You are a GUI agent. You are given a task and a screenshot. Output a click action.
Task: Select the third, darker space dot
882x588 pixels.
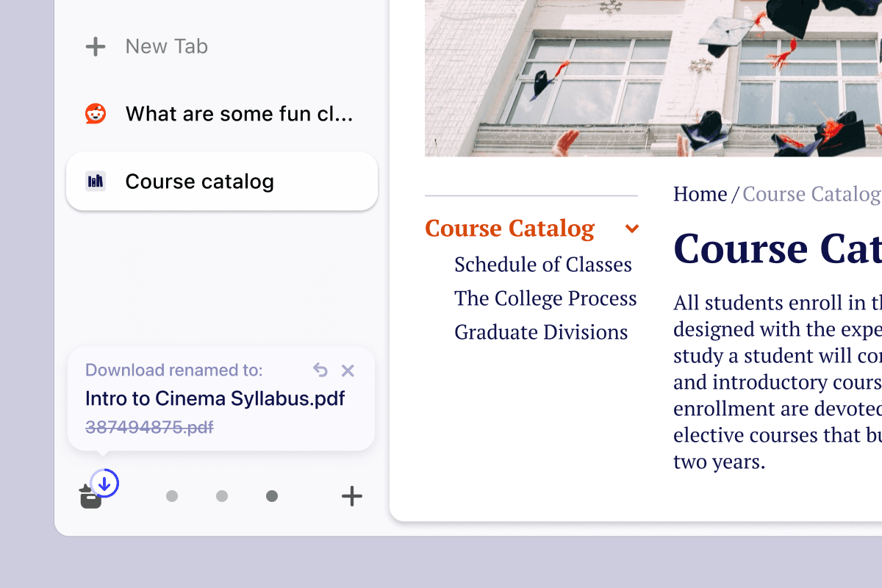272,496
